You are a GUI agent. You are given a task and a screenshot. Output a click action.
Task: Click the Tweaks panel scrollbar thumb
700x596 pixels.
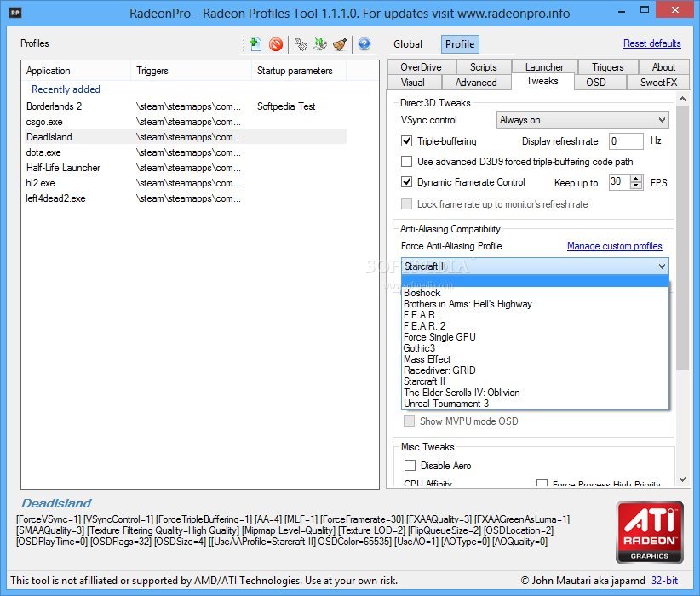coord(682,238)
